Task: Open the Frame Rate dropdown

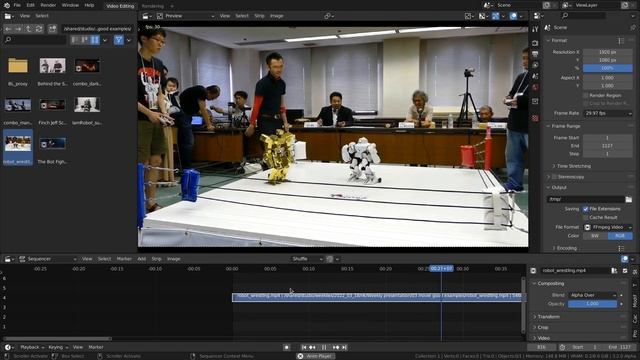Action: [x=608, y=113]
